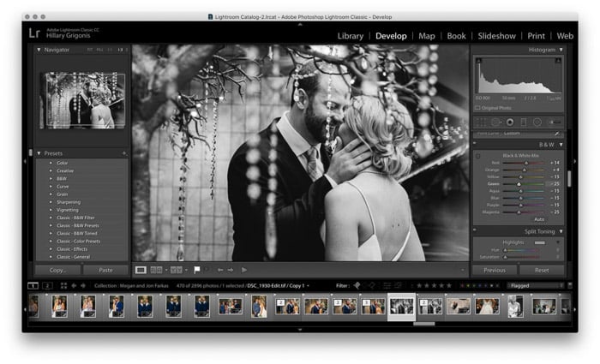Click the Before/After view icon
This screenshot has width=600, height=364.
(x=176, y=270)
